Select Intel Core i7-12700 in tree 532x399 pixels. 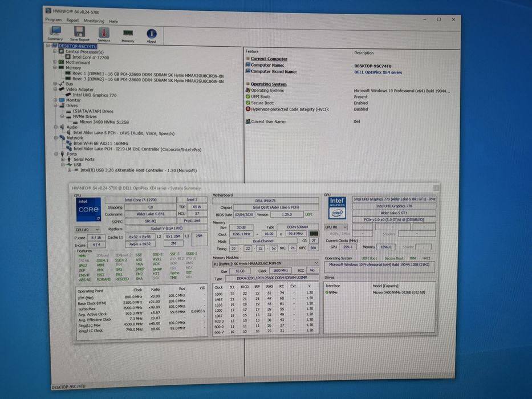tap(91, 58)
